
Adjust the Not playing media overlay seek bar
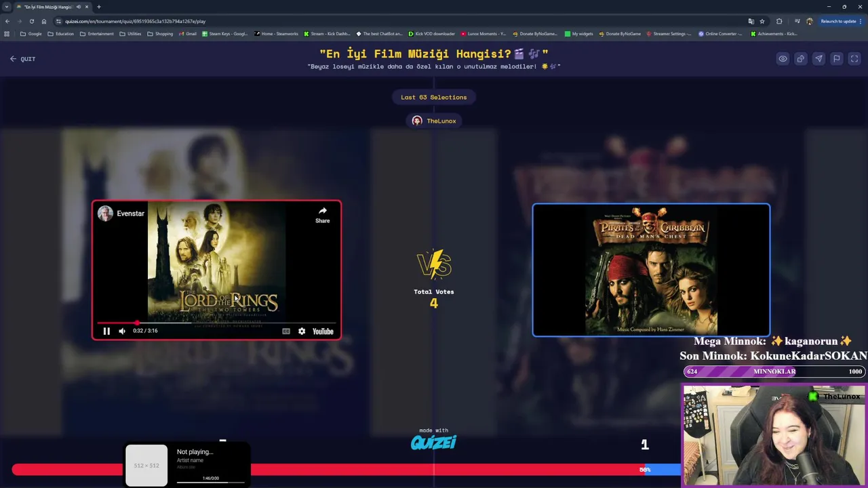(211, 483)
